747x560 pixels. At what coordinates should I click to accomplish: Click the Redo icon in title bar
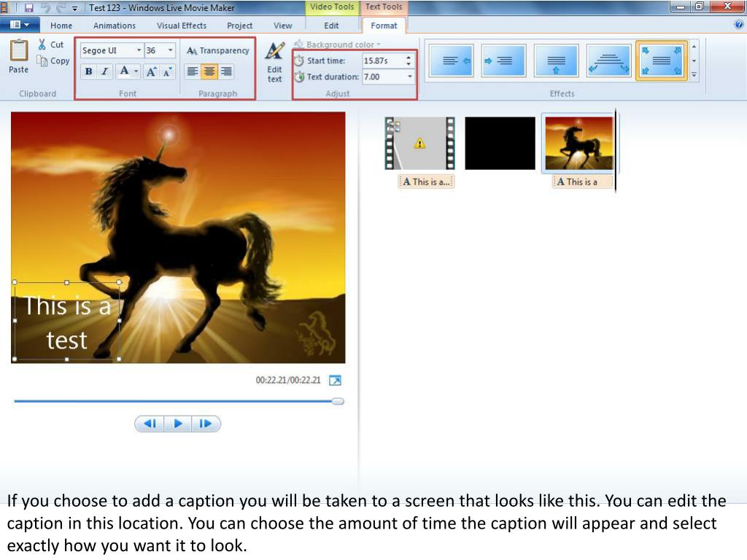pyautogui.click(x=61, y=7)
